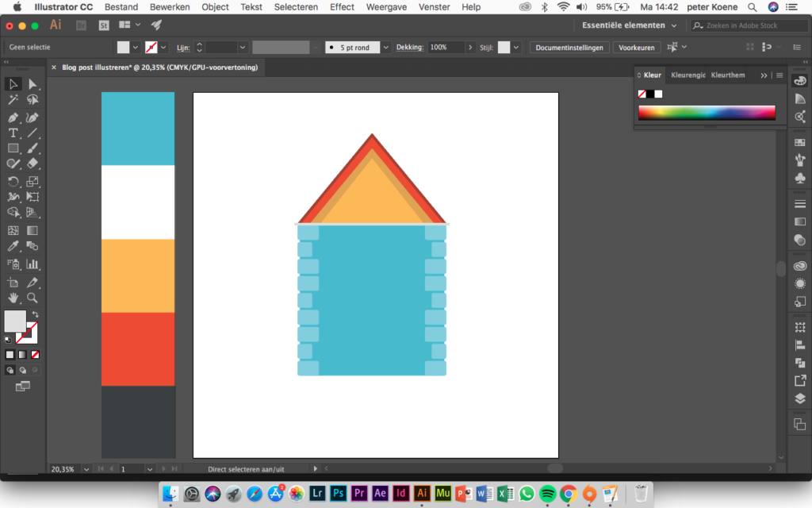Image resolution: width=812 pixels, height=508 pixels.
Task: Select the Column Graph tool
Action: (33, 264)
